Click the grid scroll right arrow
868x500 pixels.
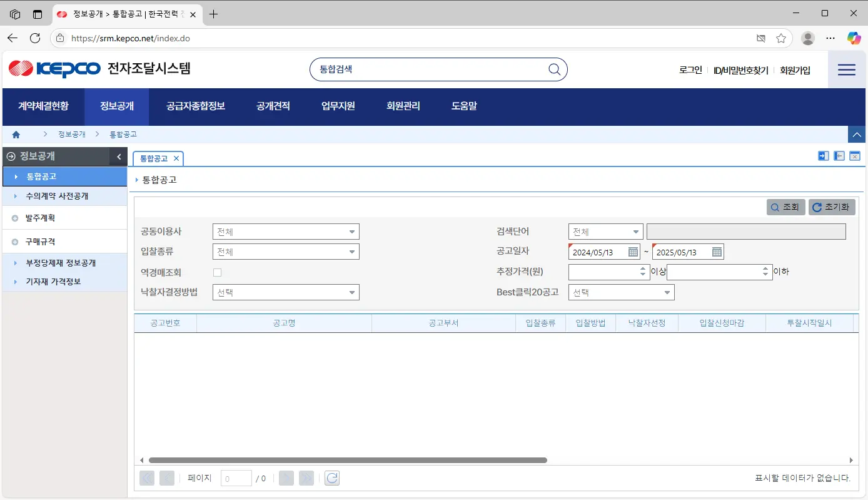pyautogui.click(x=851, y=460)
